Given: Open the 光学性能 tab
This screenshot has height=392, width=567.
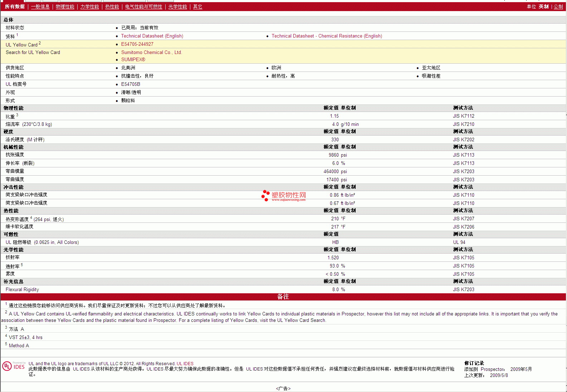Looking at the screenshot, I should tap(177, 7).
